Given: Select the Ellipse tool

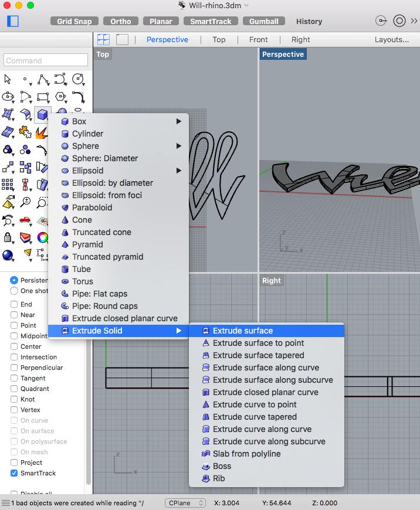Looking at the screenshot, I should coord(8,97).
